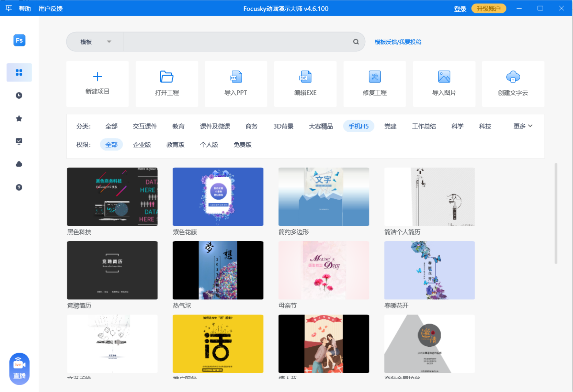573x392 pixels.
Task: Select the 科学 category
Action: coord(457,126)
